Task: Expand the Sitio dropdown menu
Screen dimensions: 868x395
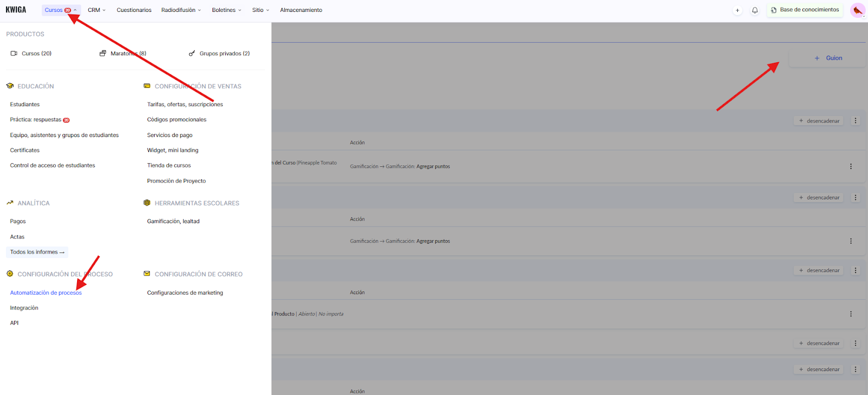Action: [261, 10]
